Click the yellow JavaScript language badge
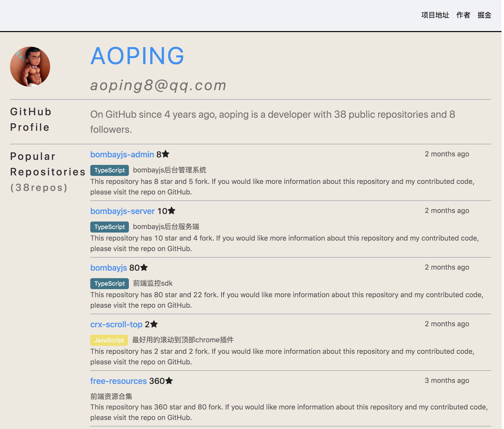This screenshot has height=429, width=504. coord(109,340)
